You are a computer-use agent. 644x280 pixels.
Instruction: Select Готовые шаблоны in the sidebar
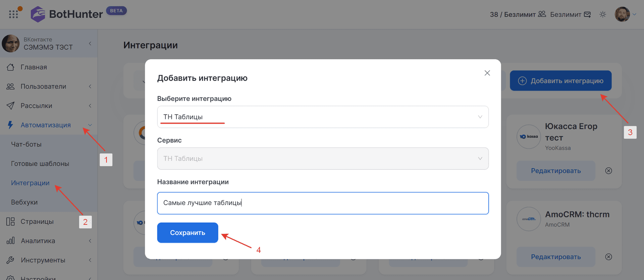40,164
